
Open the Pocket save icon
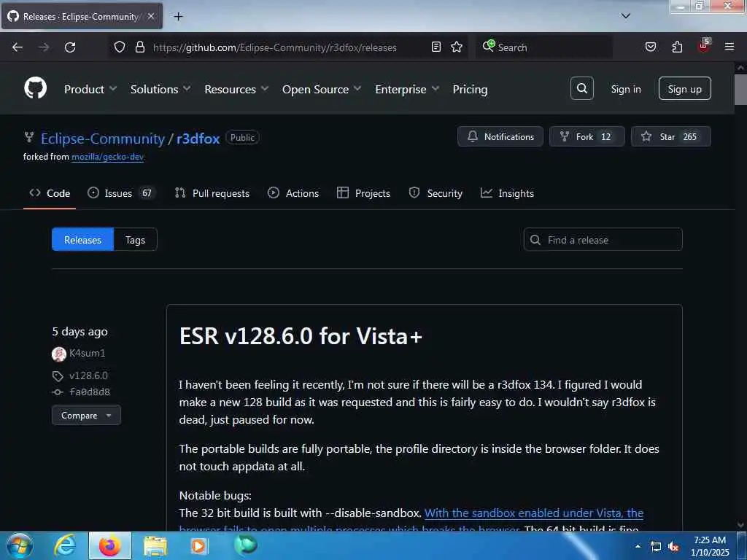651,47
